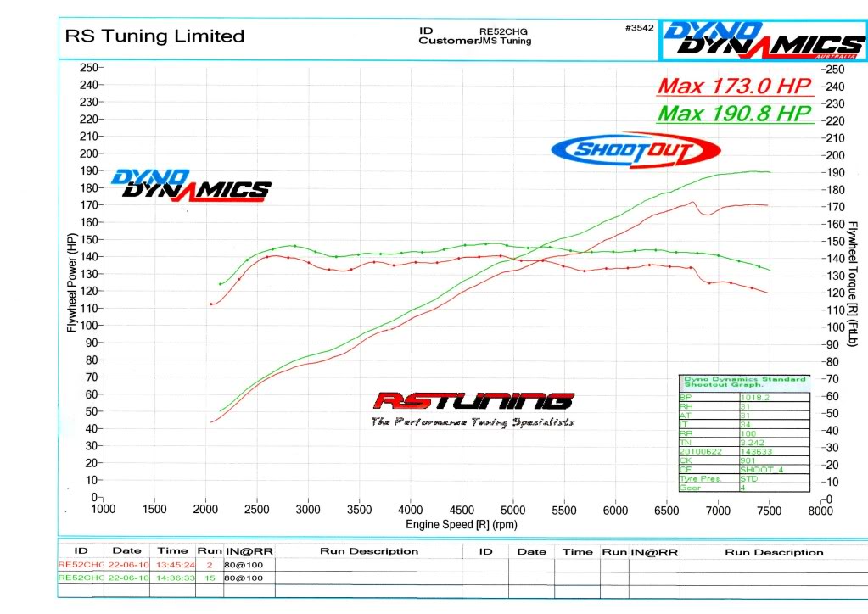Click the Customer JMS Tuning field
The image size is (868, 614).
tap(475, 41)
